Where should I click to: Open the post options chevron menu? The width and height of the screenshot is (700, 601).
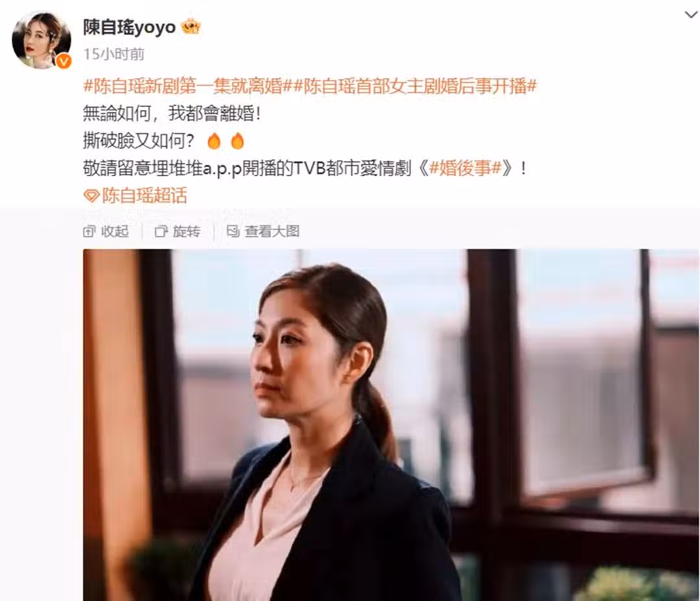[x=691, y=15]
